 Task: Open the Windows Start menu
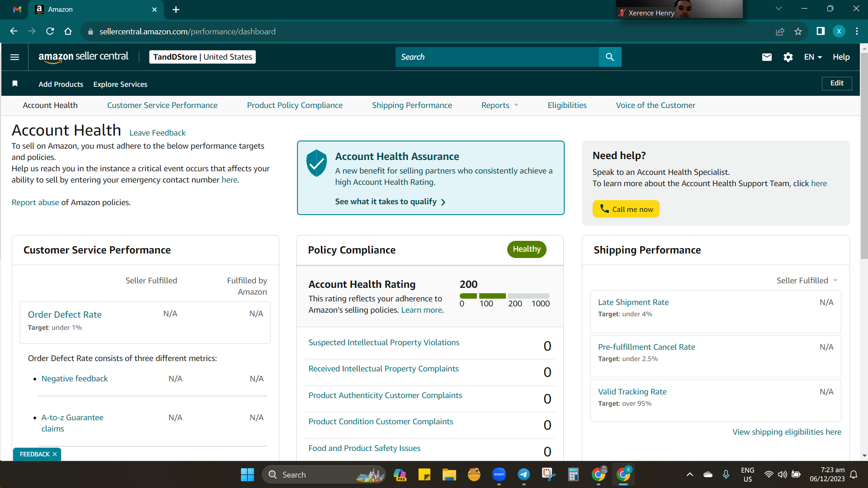247,474
